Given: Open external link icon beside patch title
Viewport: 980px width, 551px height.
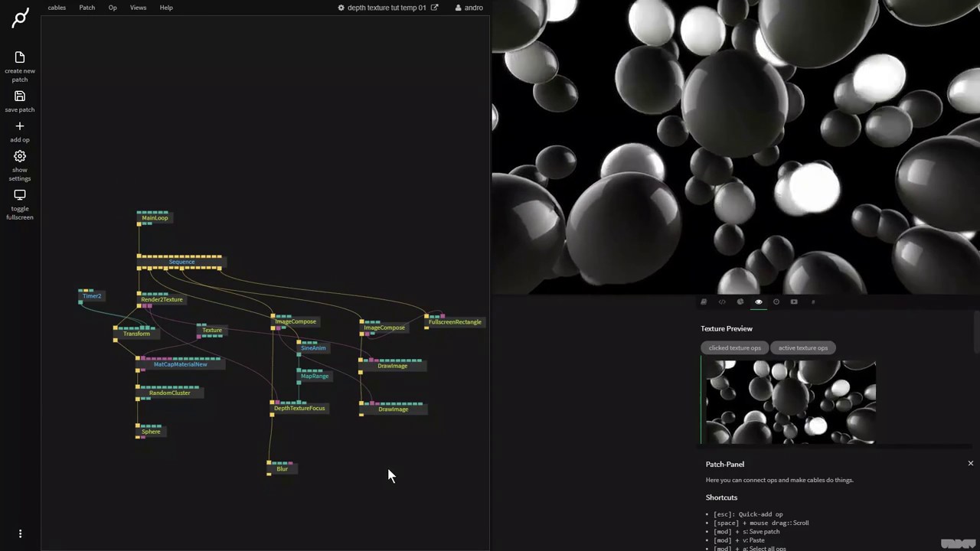Looking at the screenshot, I should [435, 8].
